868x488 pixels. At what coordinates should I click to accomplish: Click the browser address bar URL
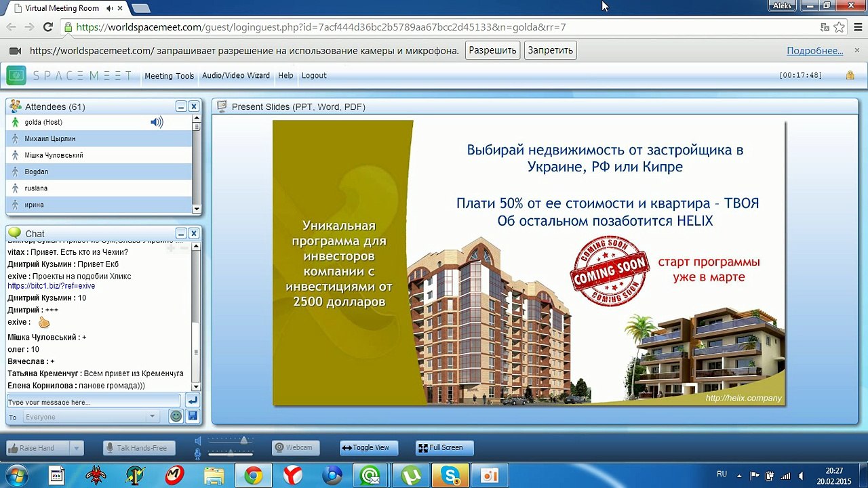coord(321,27)
